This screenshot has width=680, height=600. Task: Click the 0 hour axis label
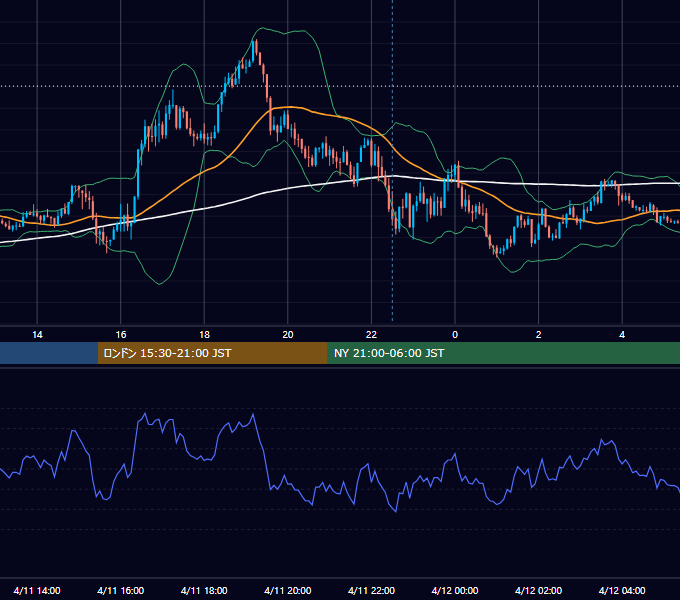point(455,335)
